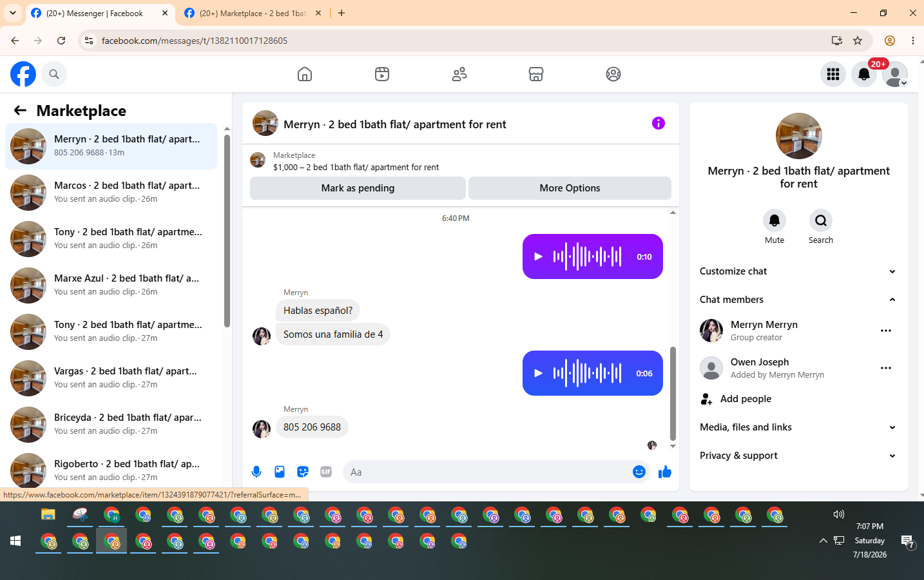Switch to the Marketplace browser tab

coord(253,13)
